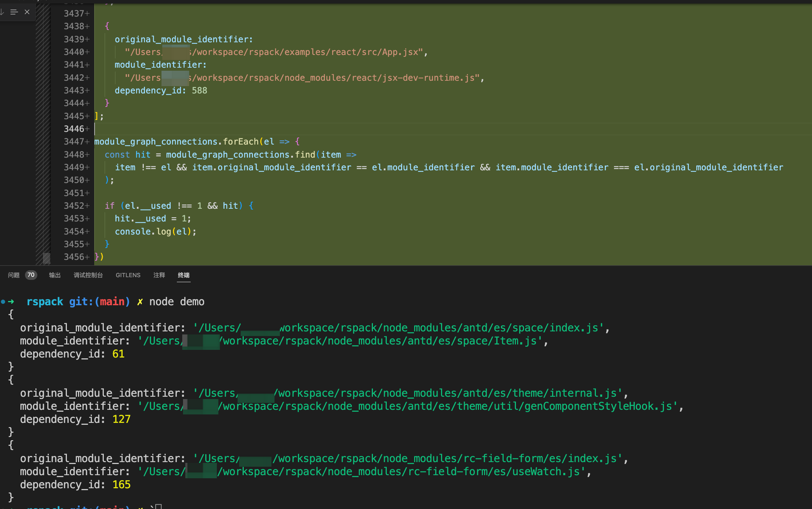Close the floating editor widget with the X
The height and width of the screenshot is (509, 812).
(x=27, y=12)
